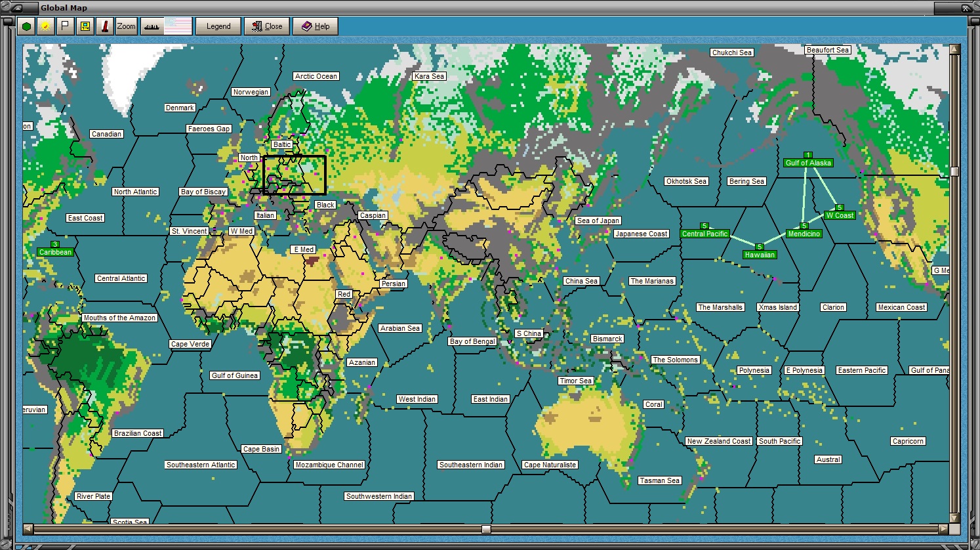The image size is (980, 550).
Task: Select the Gulf of Alaska zone label
Action: pyautogui.click(x=808, y=163)
